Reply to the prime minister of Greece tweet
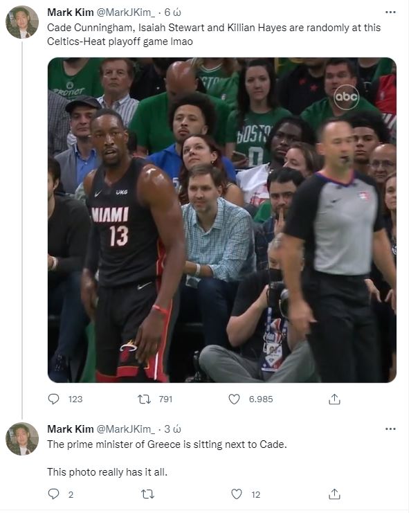This screenshot has width=420, height=513. tap(54, 494)
